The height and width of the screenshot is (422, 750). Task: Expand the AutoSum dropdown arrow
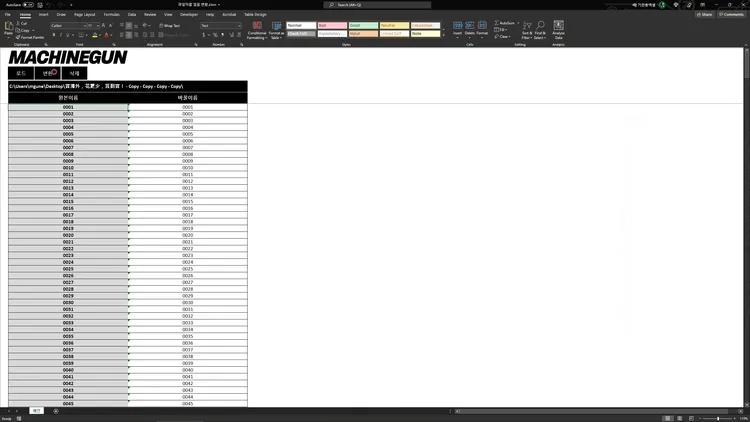click(519, 24)
